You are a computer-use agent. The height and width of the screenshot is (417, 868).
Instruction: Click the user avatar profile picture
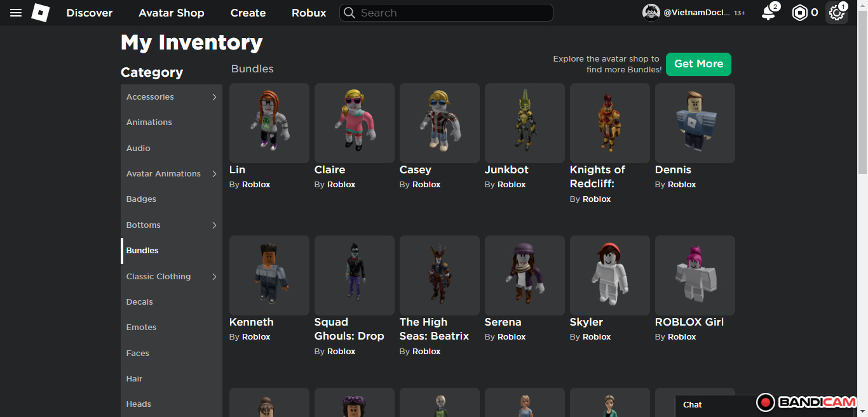tap(651, 13)
